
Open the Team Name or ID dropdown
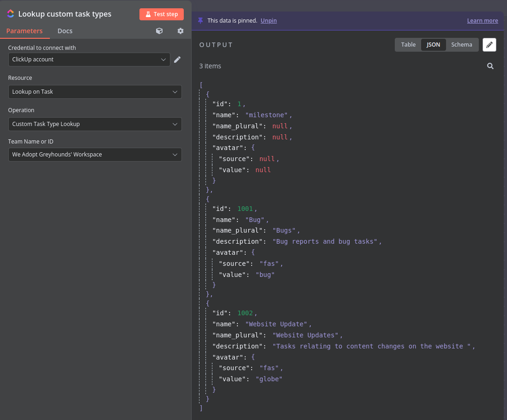click(x=95, y=155)
